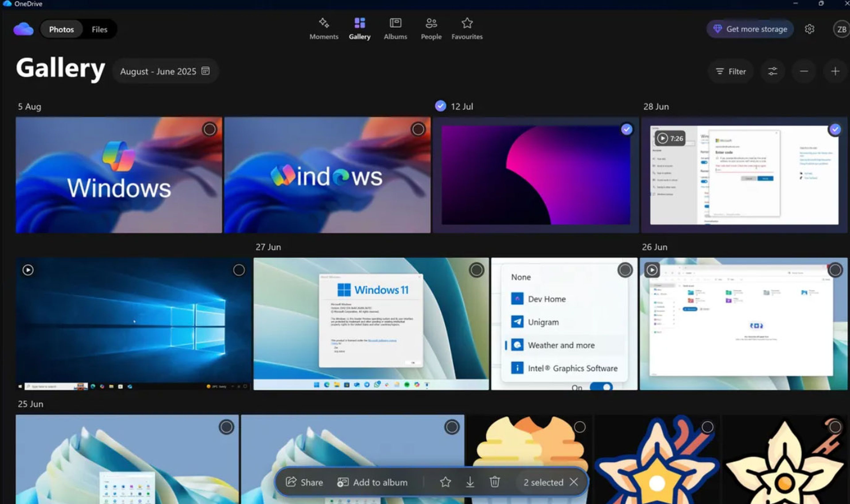This screenshot has width=850, height=504.
Task: Open the Windows Copilot logo thumbnail
Action: [x=119, y=175]
